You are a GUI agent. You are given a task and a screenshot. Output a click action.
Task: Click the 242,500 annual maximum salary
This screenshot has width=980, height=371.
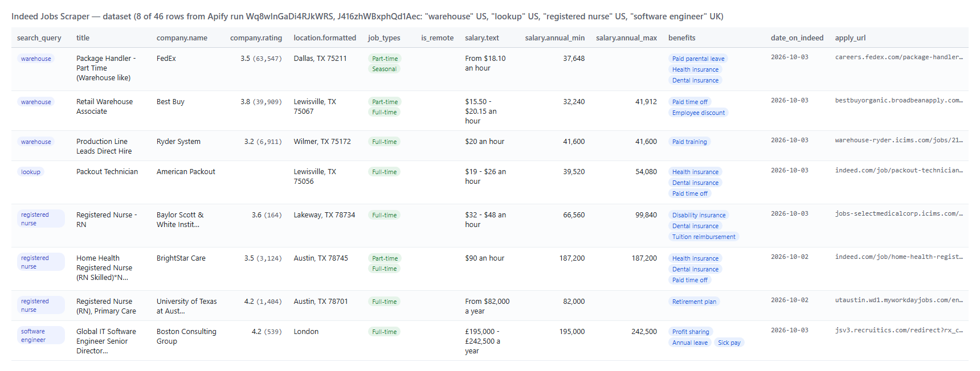644,332
